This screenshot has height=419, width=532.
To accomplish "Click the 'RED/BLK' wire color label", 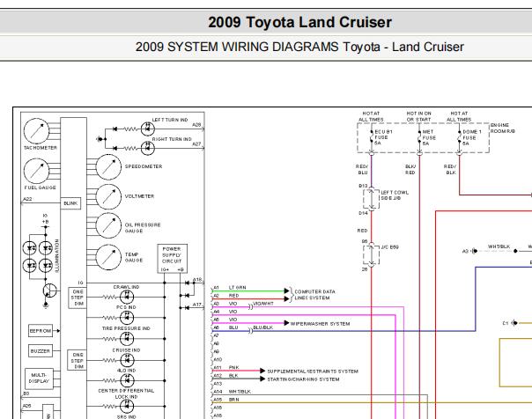I will [450, 170].
